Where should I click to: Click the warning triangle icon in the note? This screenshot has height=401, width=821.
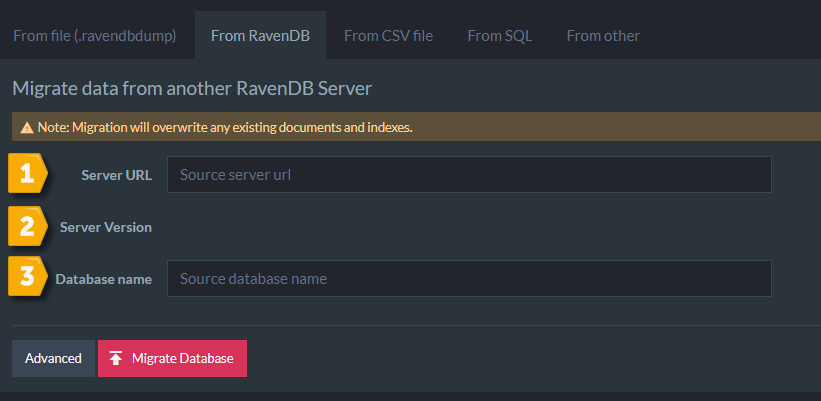(27, 127)
